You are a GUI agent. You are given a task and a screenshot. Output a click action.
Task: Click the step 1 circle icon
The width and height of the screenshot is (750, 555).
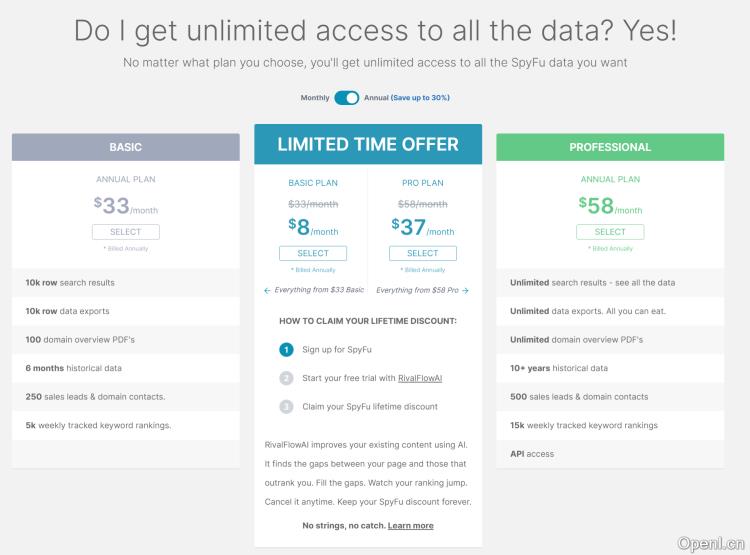[x=286, y=349]
